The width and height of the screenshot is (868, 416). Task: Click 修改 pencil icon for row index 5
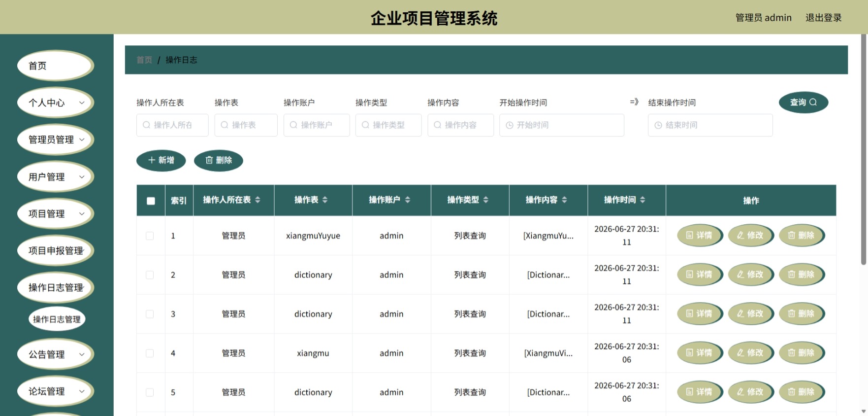[x=740, y=392]
